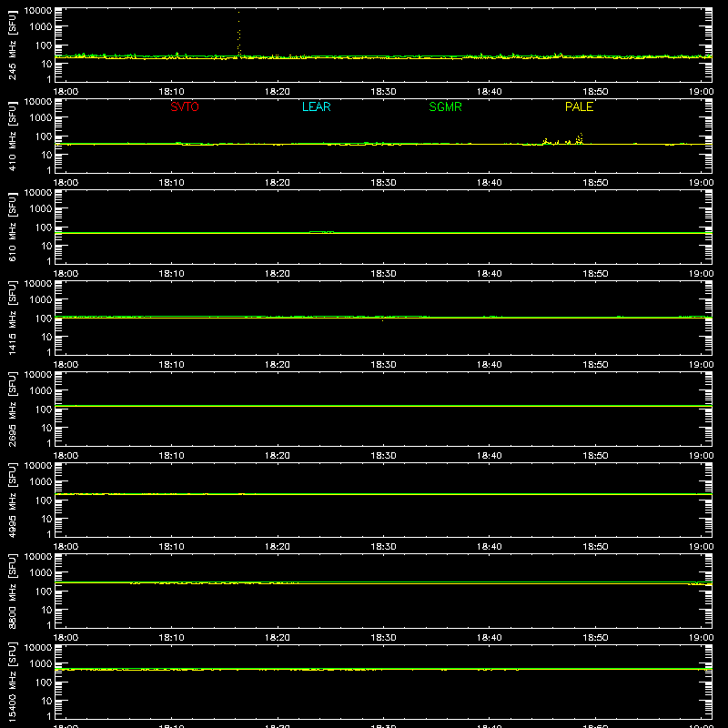Click the 18:20 label under the 4995 MHz plot
Image resolution: width=728 pixels, height=728 pixels.
[x=278, y=547]
